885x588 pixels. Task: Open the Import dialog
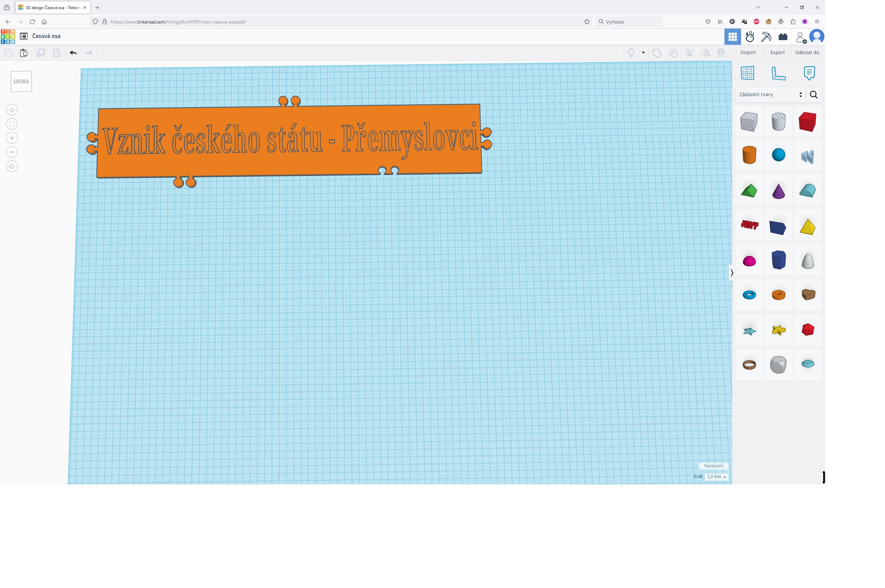tap(747, 52)
